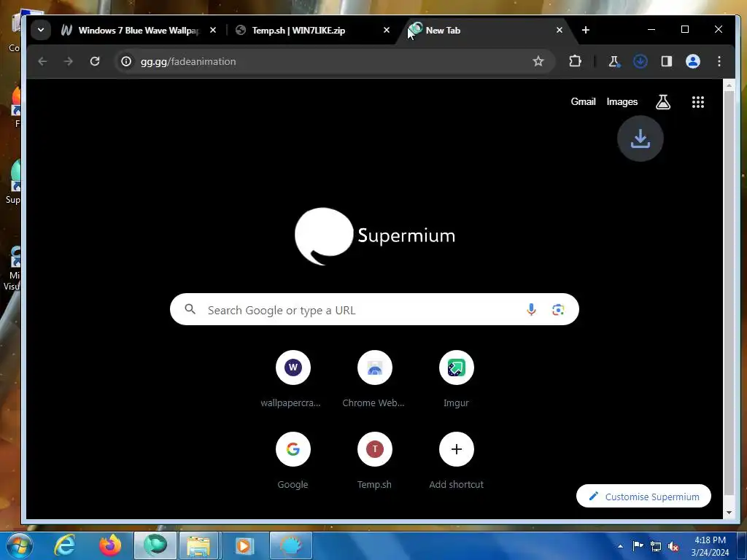Click the large download bubble icon
This screenshot has width=747, height=560.
pos(640,139)
